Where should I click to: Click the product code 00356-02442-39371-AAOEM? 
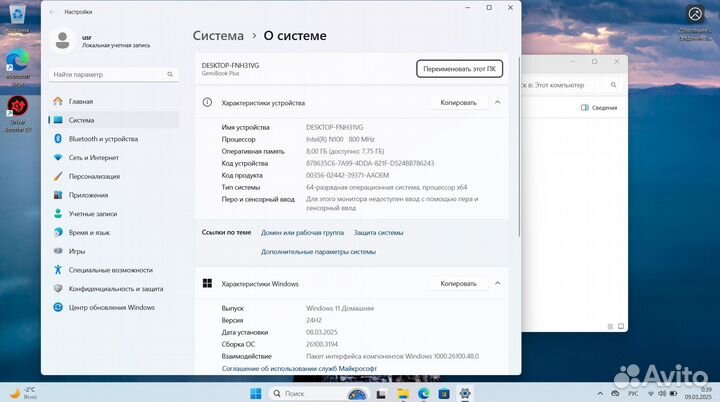click(348, 175)
